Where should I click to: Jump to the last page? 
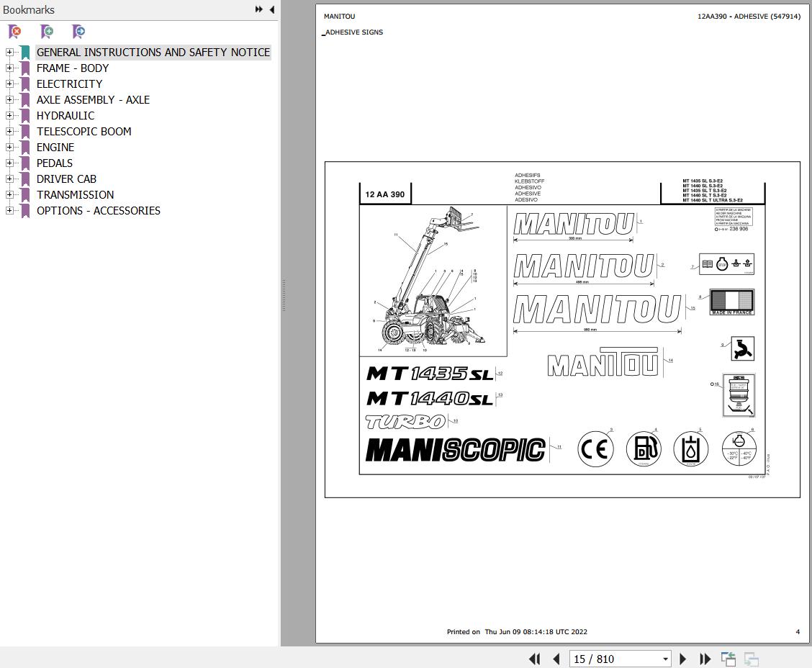point(705,659)
